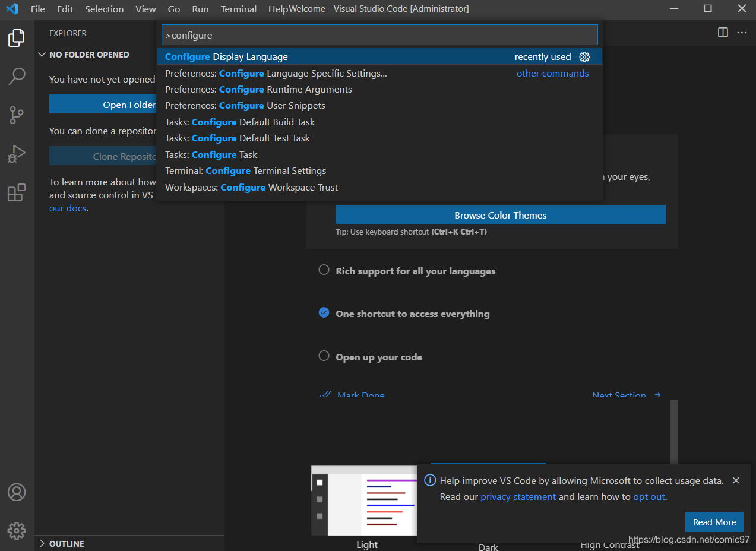Select Configure Display Language command
The height and width of the screenshot is (551, 756).
coord(379,56)
